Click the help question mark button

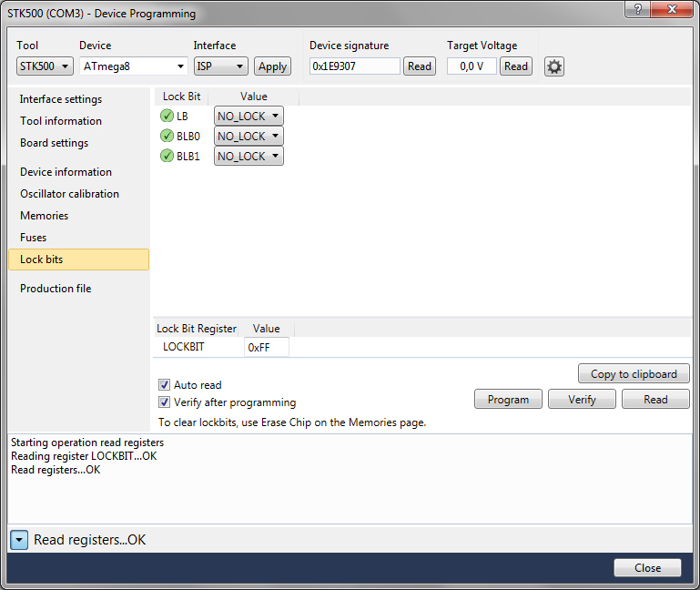pyautogui.click(x=637, y=9)
